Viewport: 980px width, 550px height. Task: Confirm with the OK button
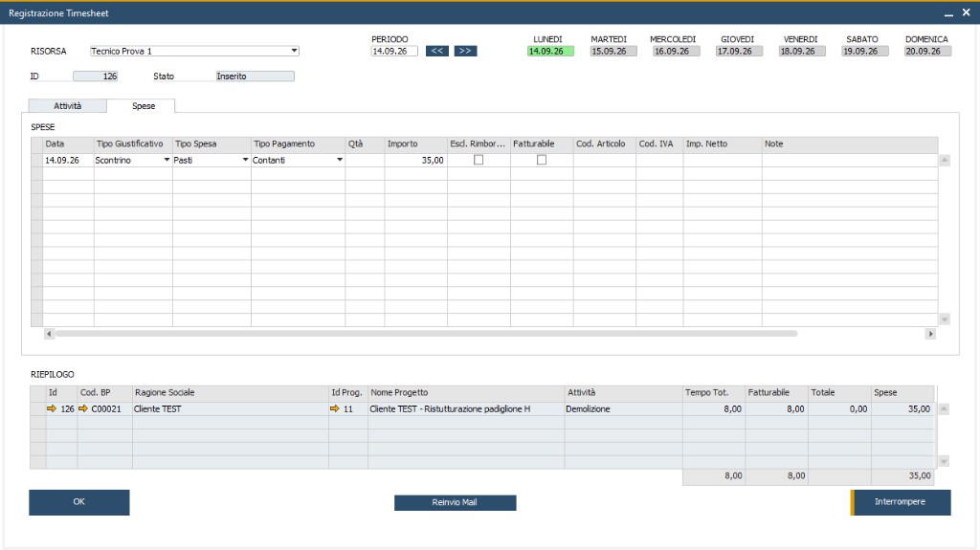[79, 502]
